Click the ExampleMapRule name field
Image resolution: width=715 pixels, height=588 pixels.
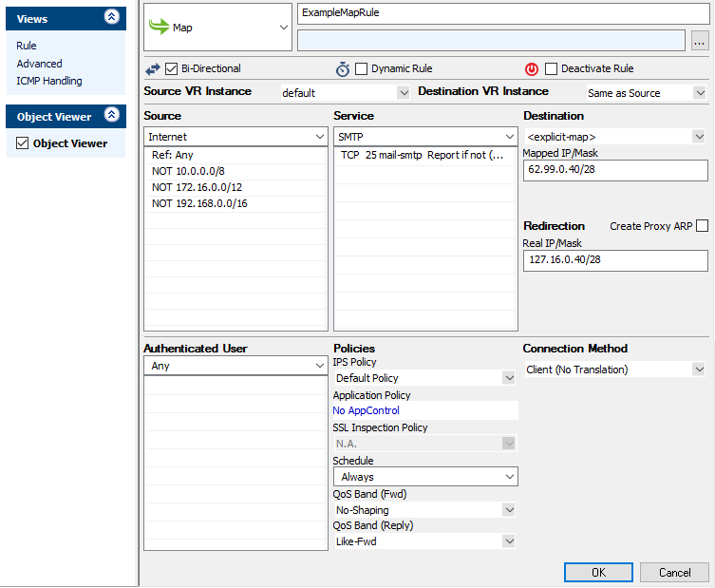[503, 13]
